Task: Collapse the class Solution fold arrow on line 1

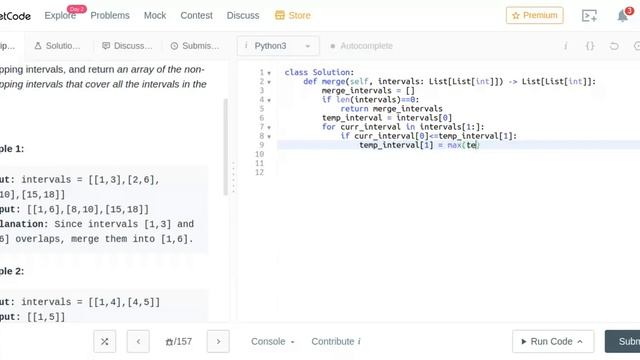Action: coord(269,73)
